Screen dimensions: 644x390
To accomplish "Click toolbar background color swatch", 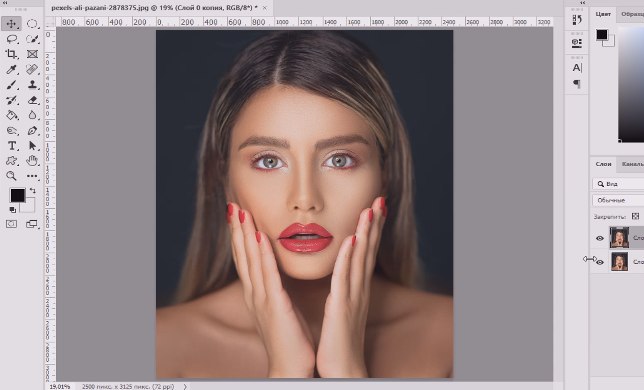I will tap(30, 206).
